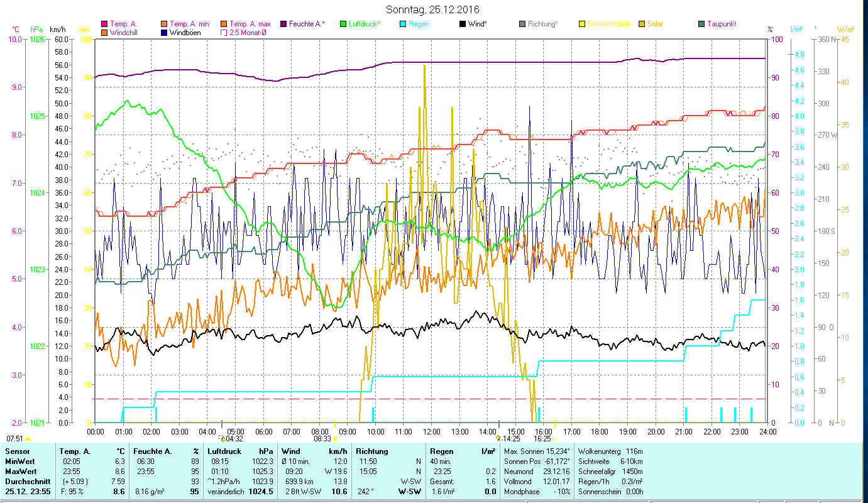Click the sun icon right of 16:25
The image size is (868, 503).
pyautogui.click(x=554, y=439)
